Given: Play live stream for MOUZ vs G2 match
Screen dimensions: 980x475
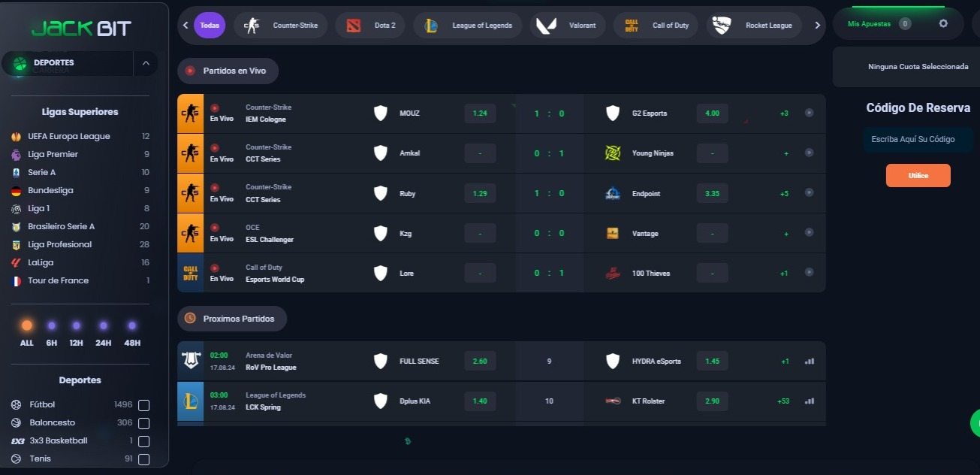Looking at the screenshot, I should (x=809, y=113).
